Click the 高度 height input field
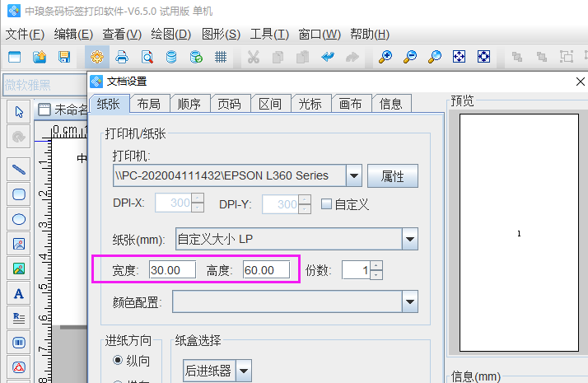 tap(266, 270)
